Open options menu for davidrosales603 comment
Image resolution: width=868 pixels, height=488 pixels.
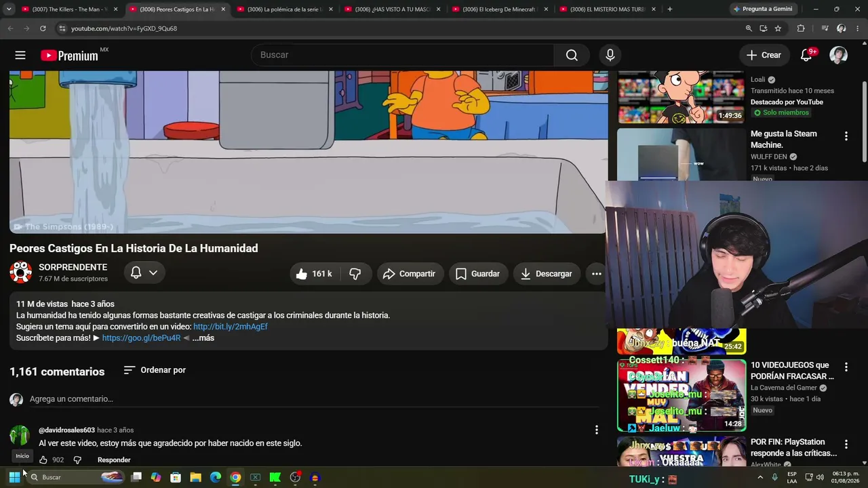[597, 430]
